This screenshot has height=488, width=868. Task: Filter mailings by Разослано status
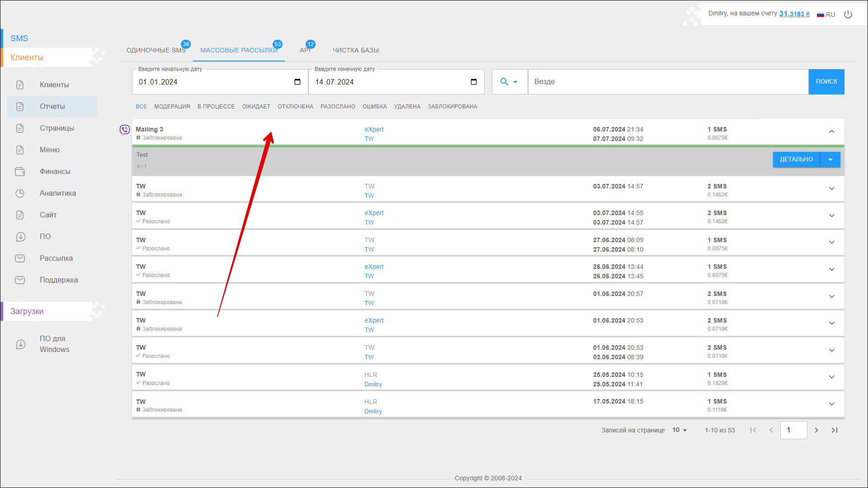338,107
